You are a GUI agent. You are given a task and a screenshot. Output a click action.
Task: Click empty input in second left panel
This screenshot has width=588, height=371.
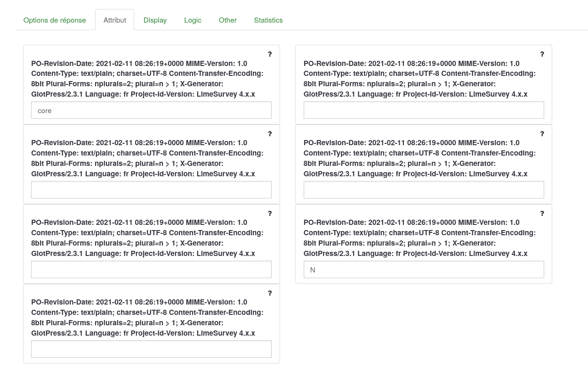151,190
